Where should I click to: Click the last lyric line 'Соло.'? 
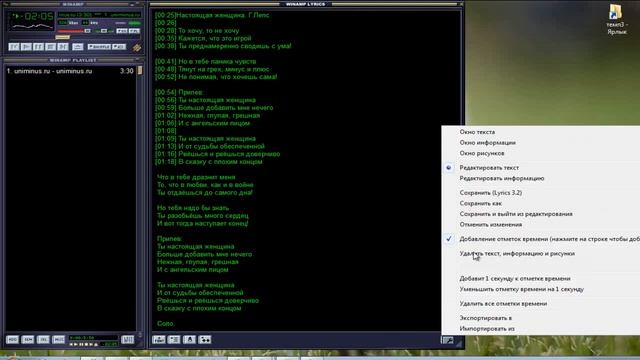click(x=166, y=323)
